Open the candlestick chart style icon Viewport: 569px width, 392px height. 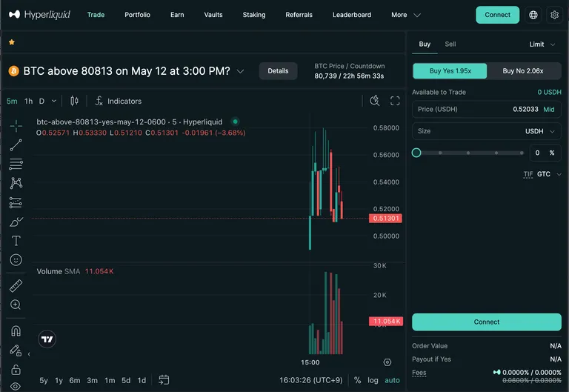coord(74,101)
